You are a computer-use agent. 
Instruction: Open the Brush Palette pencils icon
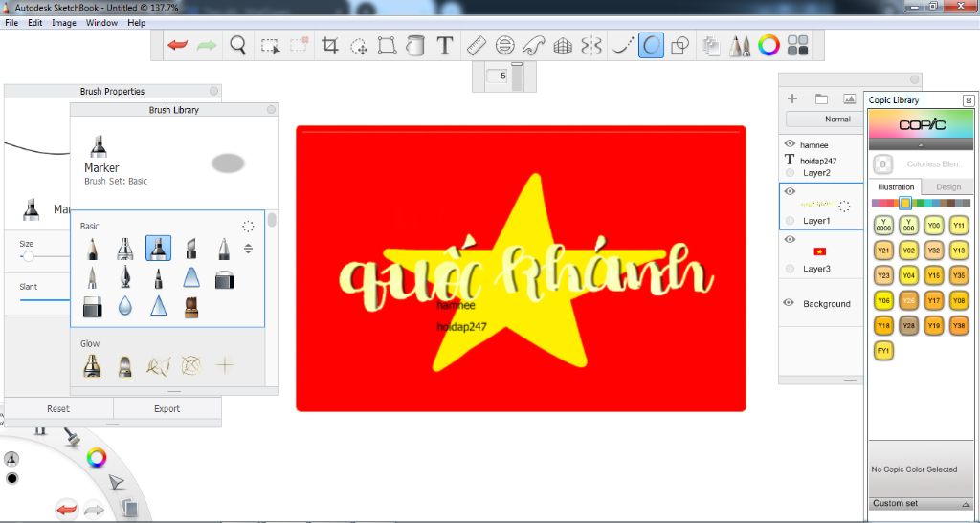740,46
